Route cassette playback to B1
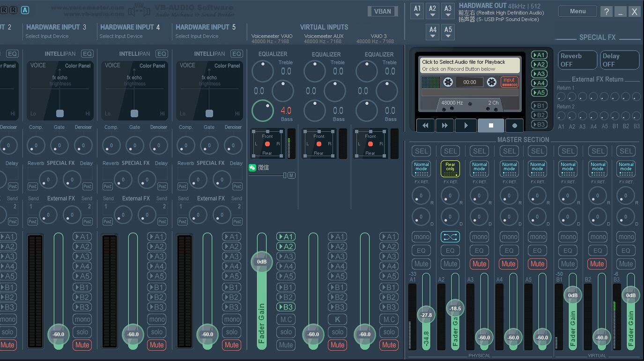The width and height of the screenshot is (644, 361). (x=539, y=105)
